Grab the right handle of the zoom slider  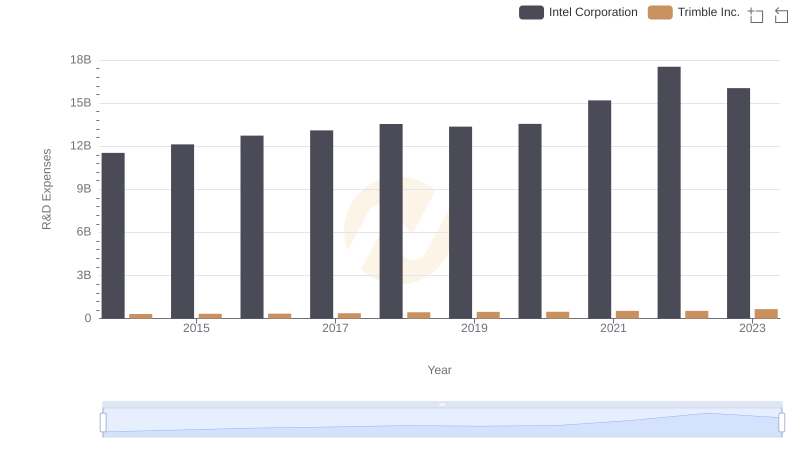pyautogui.click(x=781, y=423)
